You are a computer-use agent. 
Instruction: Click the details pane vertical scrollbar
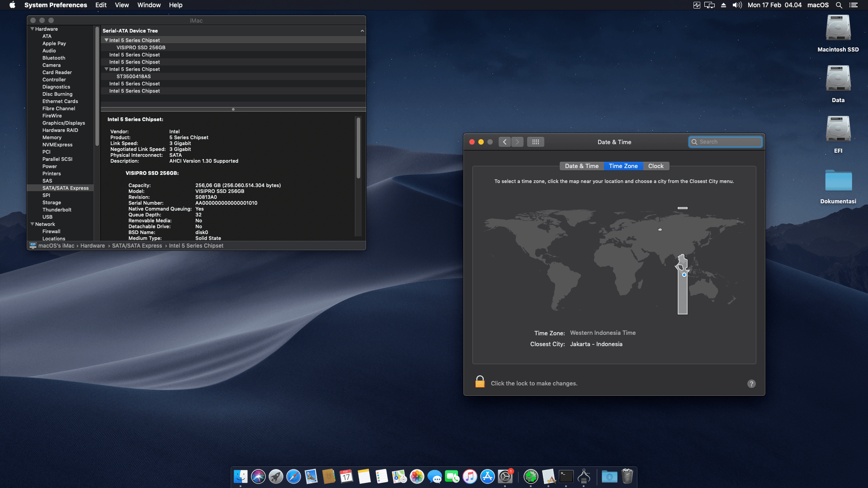(359, 149)
